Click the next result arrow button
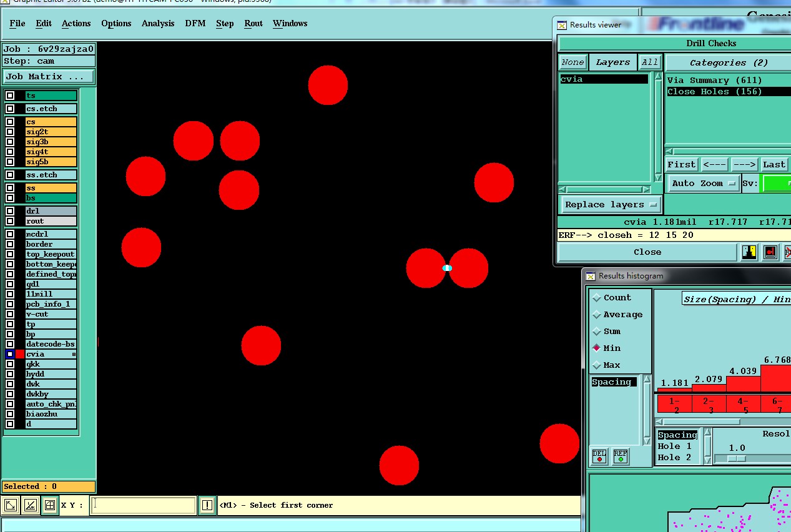 (x=744, y=165)
